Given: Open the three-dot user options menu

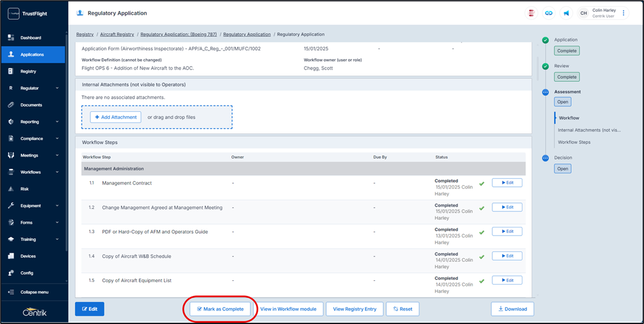Looking at the screenshot, I should click(x=624, y=13).
